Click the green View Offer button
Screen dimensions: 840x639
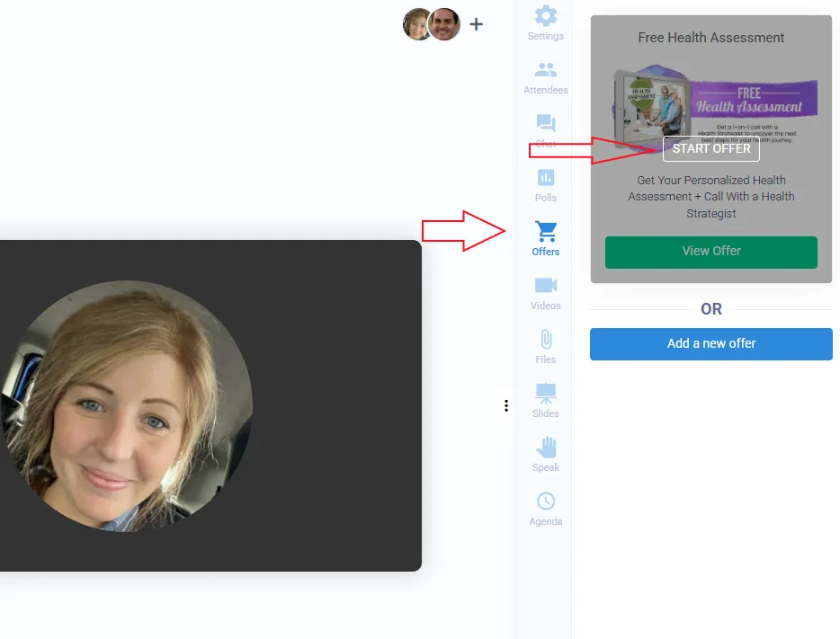click(710, 252)
